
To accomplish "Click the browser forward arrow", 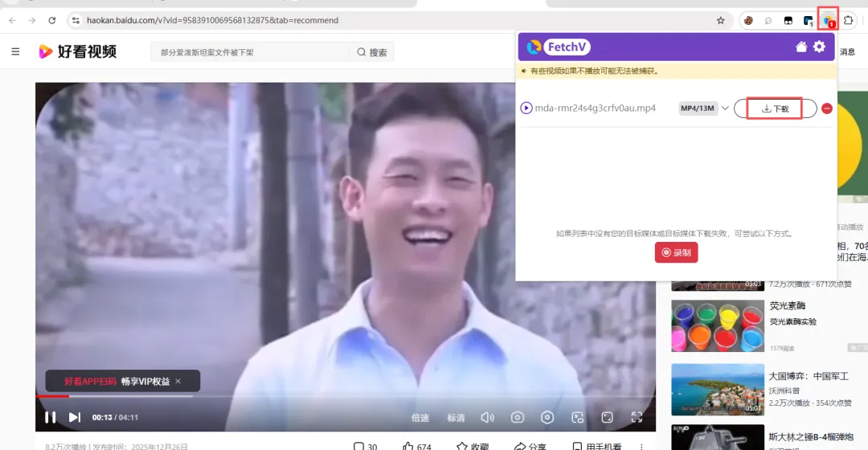I will click(32, 20).
